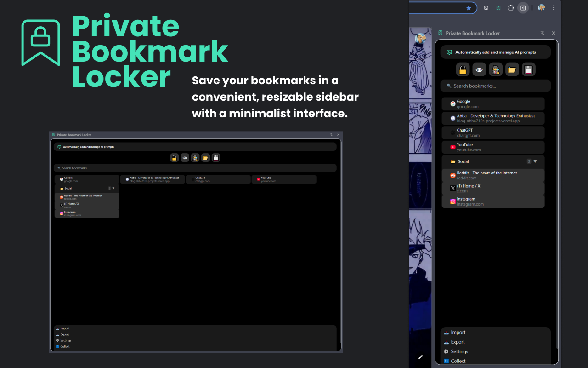Screen dimensions: 588x368
Task: Select Import in the side panel menu
Action: pos(458,332)
